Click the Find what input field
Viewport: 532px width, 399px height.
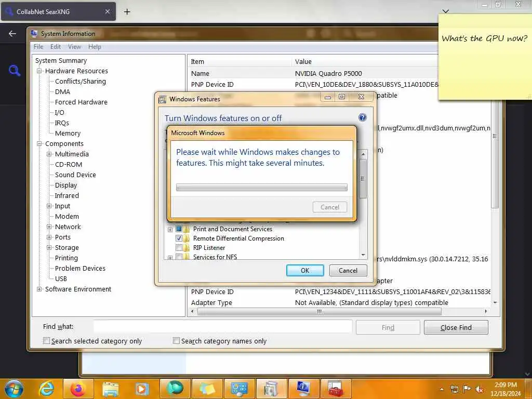(x=222, y=327)
